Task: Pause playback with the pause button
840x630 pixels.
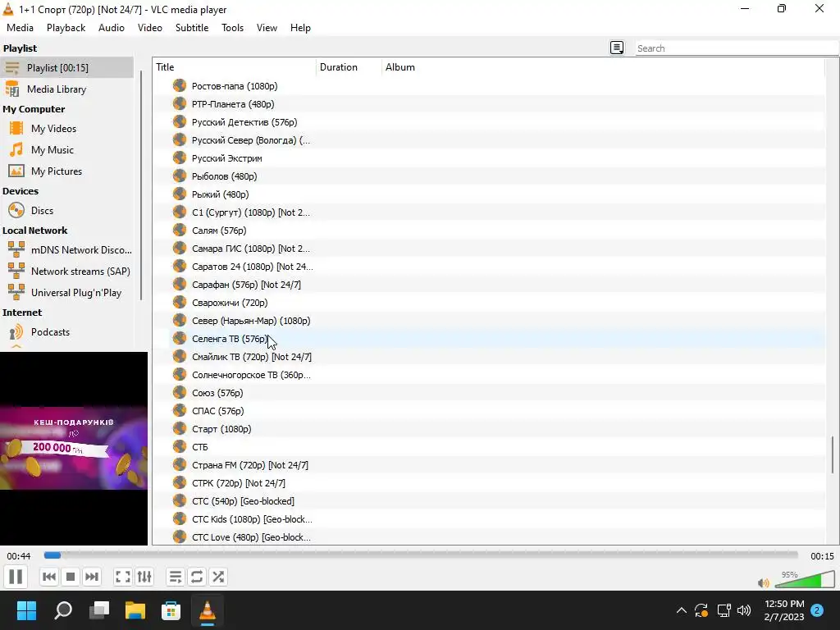Action: [16, 577]
